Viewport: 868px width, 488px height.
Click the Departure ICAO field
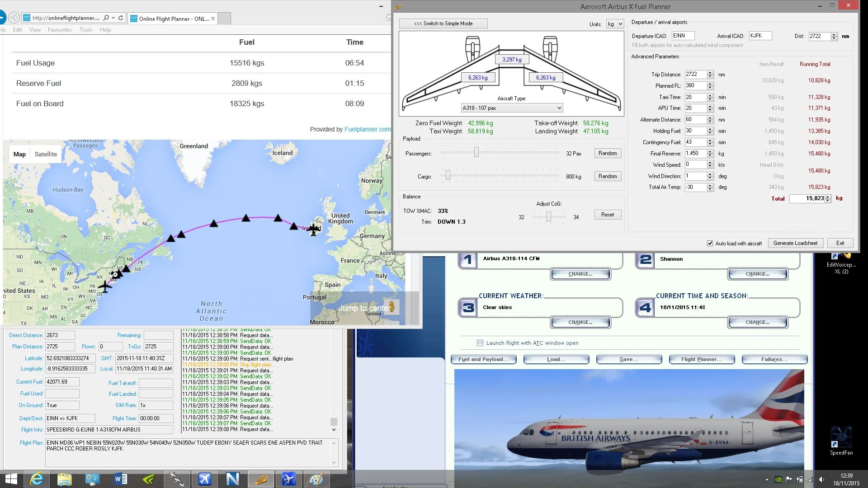point(683,36)
